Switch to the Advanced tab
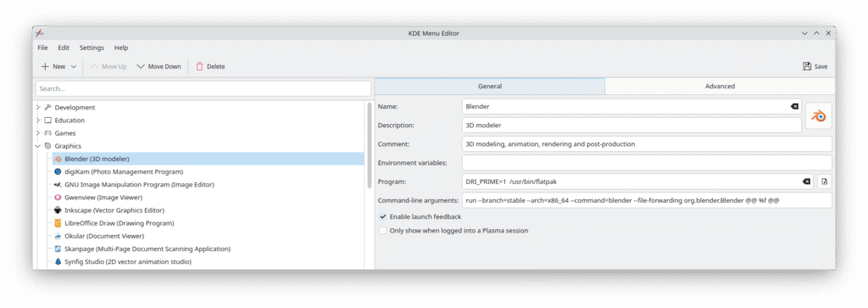Screen dimensions: 868x308 [x=720, y=87]
